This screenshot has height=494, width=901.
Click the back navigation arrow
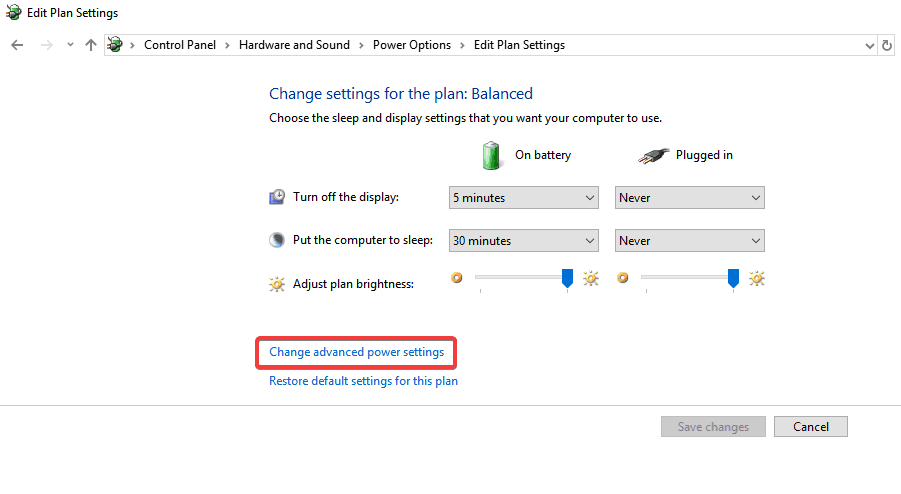pos(17,45)
